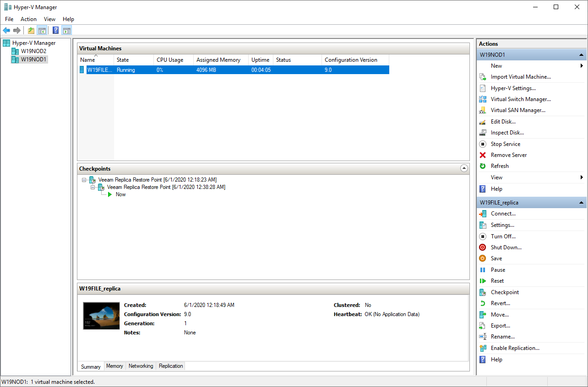Click Hyper-V Settings icon
The height and width of the screenshot is (387, 588).
click(x=482, y=88)
